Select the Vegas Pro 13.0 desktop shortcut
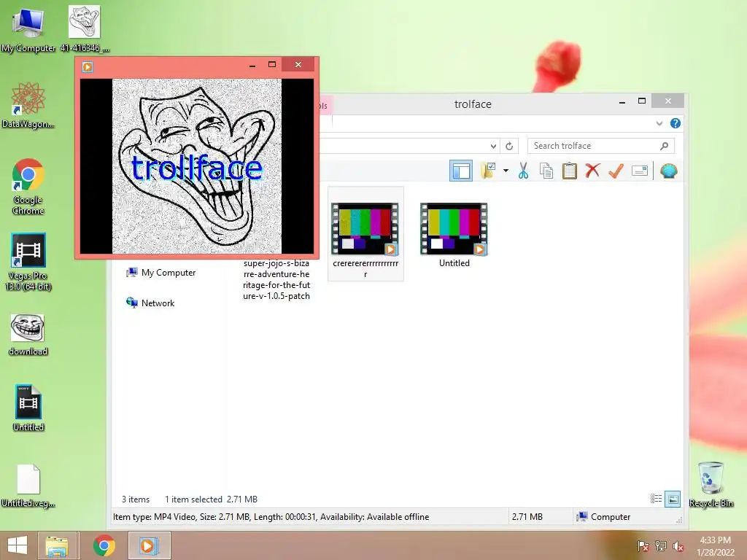This screenshot has height=560, width=747. (x=28, y=262)
